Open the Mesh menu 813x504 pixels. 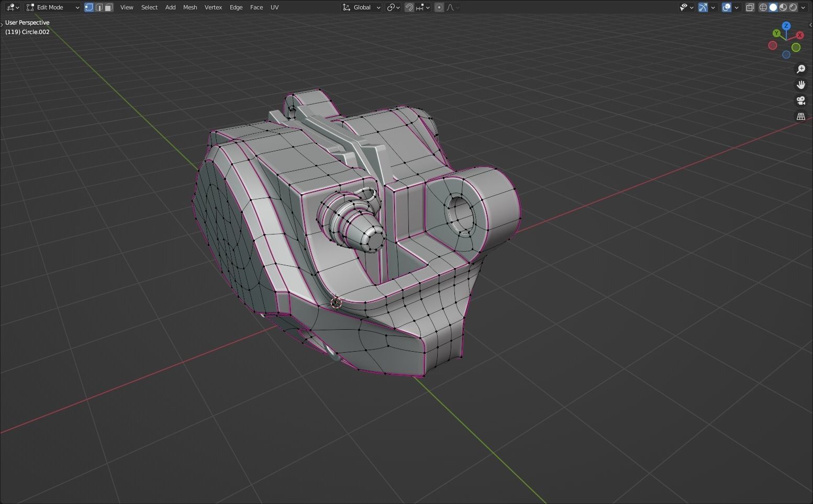coord(190,7)
